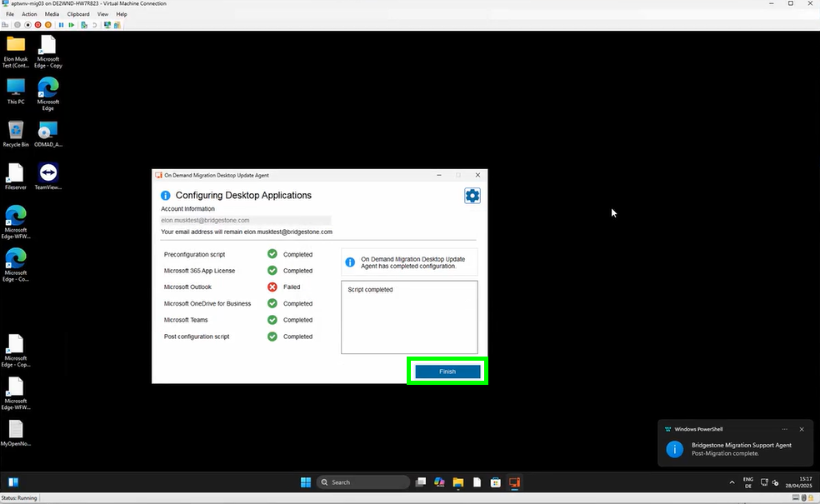
Task: Reset the VM with the green toolbar icon
Action: click(x=72, y=24)
